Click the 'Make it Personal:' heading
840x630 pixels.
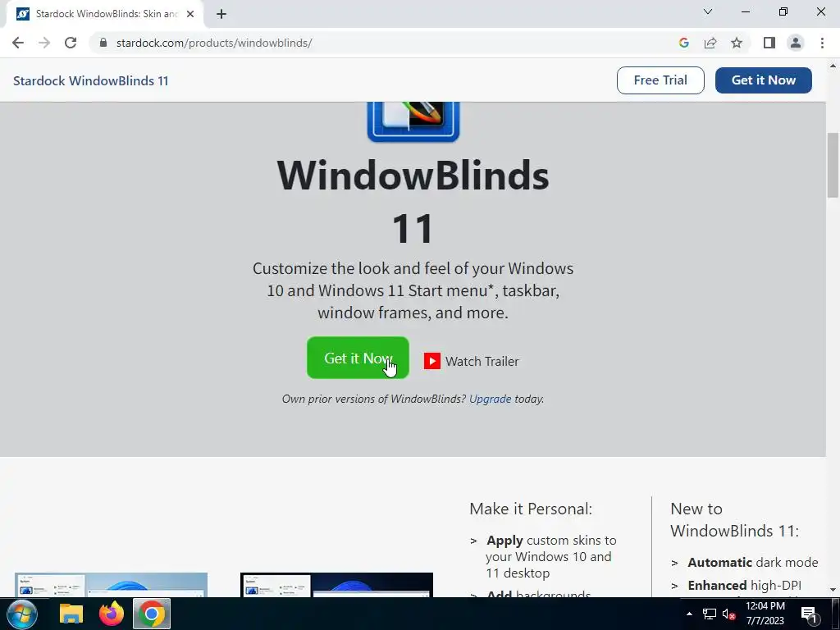pyautogui.click(x=531, y=509)
